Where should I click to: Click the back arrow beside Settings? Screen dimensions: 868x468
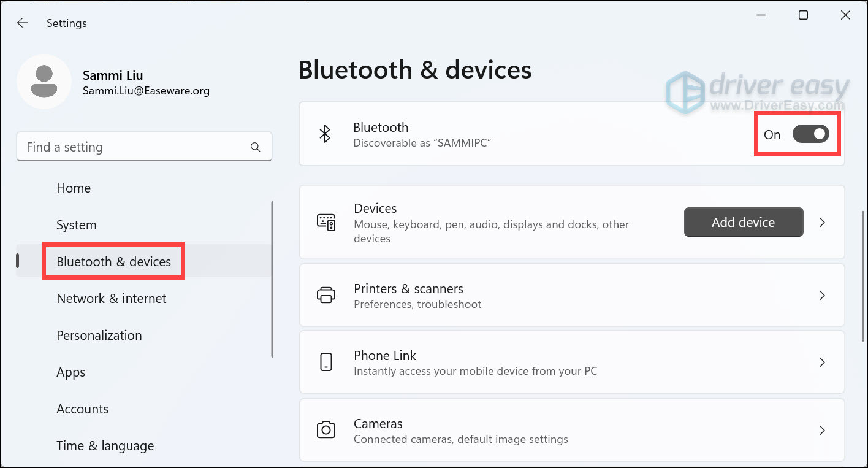pyautogui.click(x=23, y=23)
